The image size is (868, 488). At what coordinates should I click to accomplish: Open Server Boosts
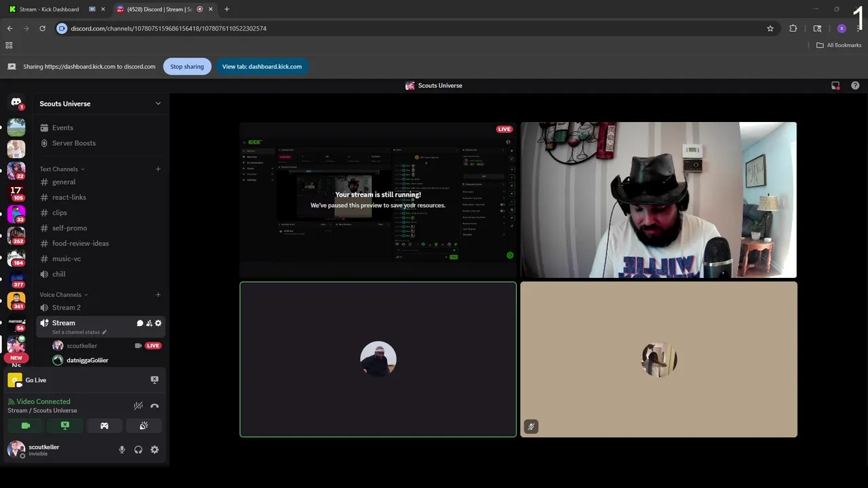100,143
